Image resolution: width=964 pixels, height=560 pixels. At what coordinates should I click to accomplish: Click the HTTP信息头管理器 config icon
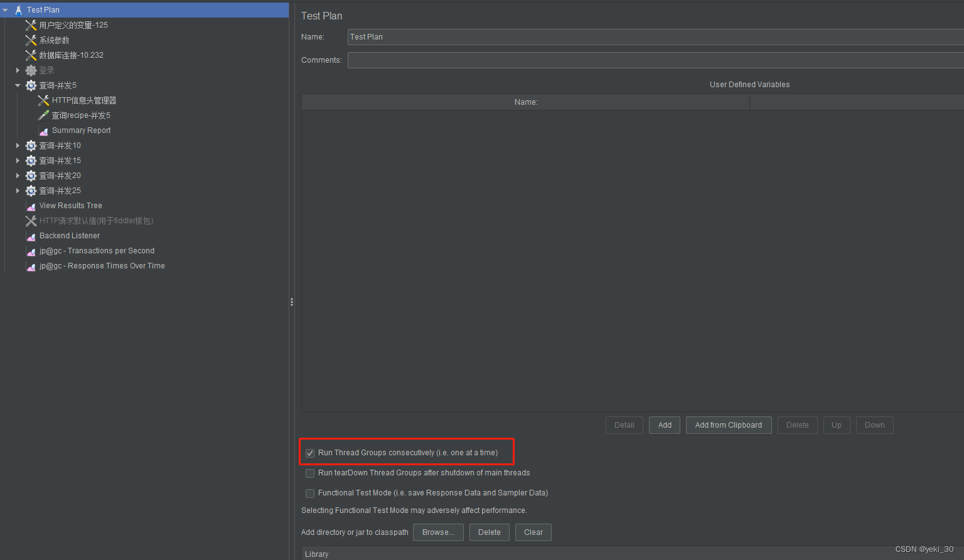tap(43, 100)
